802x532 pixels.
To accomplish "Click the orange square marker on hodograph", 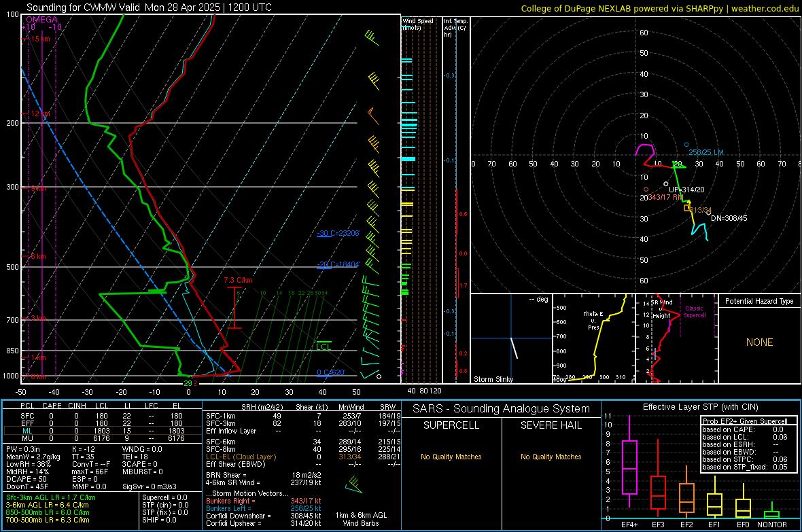I will pos(687,208).
